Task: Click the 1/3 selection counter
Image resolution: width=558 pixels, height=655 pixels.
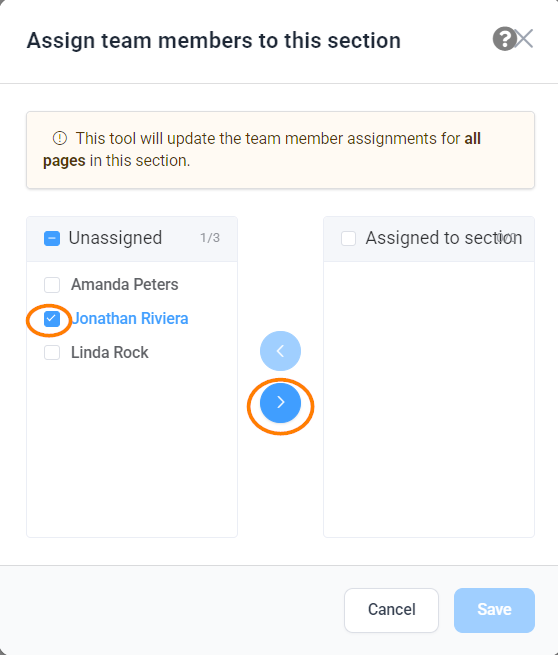Action: 210,238
